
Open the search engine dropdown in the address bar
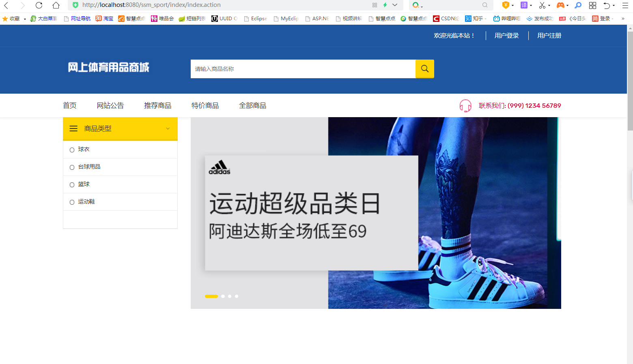[418, 6]
